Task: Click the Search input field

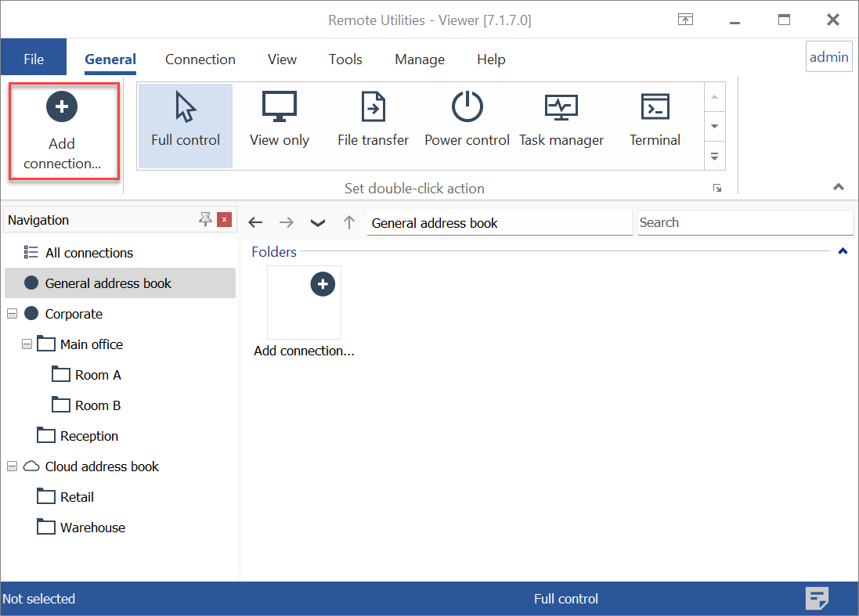Action: click(744, 222)
